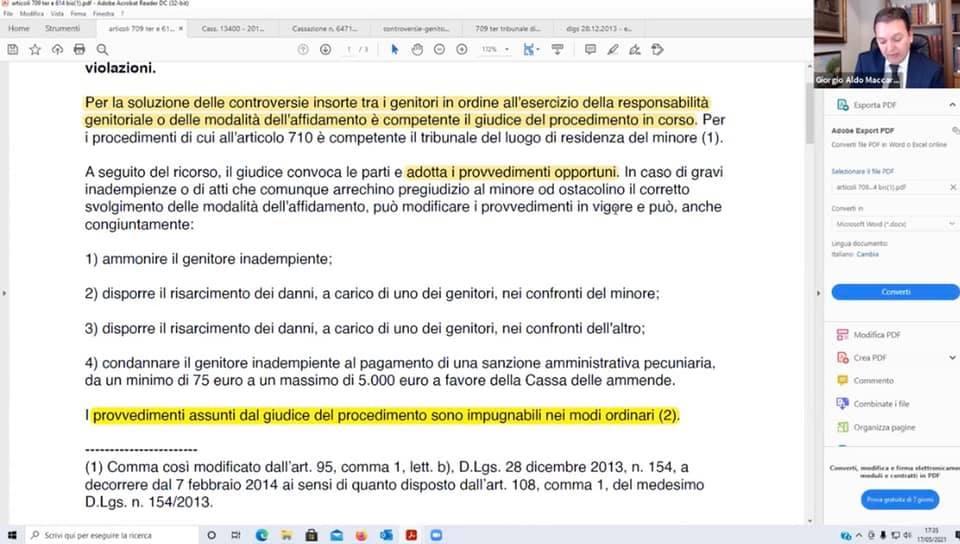Open the Vista menu
The image size is (960, 544).
57,13
